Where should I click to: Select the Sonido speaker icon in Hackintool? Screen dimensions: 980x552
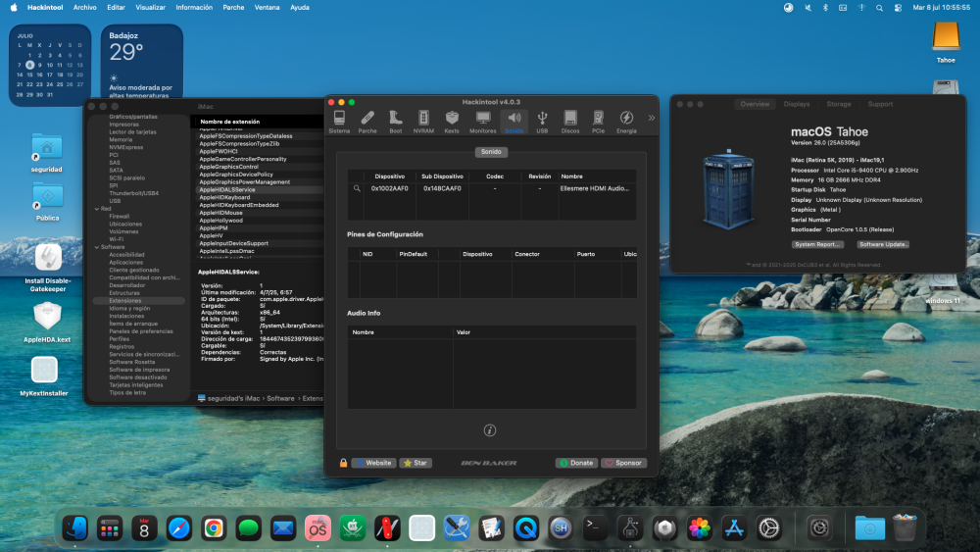point(514,122)
